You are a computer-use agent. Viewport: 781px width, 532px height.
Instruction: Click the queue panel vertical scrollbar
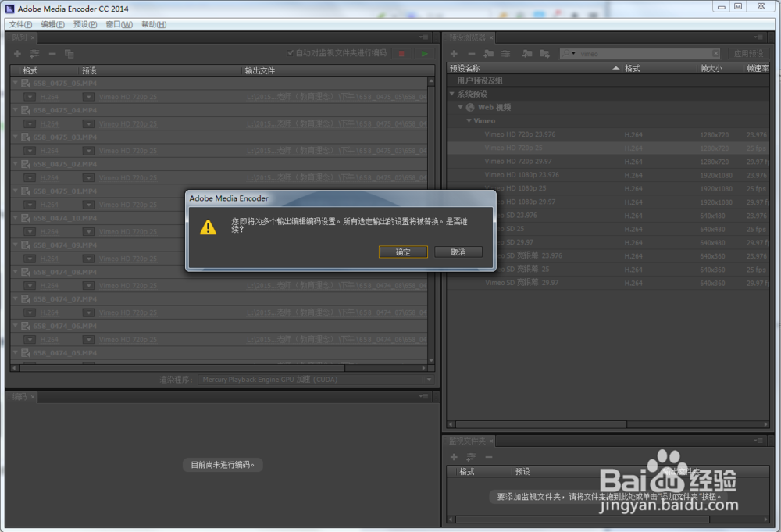[431, 220]
